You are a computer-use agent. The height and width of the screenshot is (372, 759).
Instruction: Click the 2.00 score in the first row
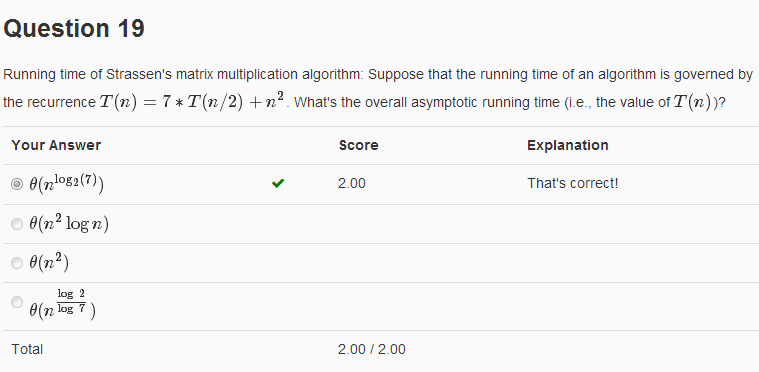(352, 183)
